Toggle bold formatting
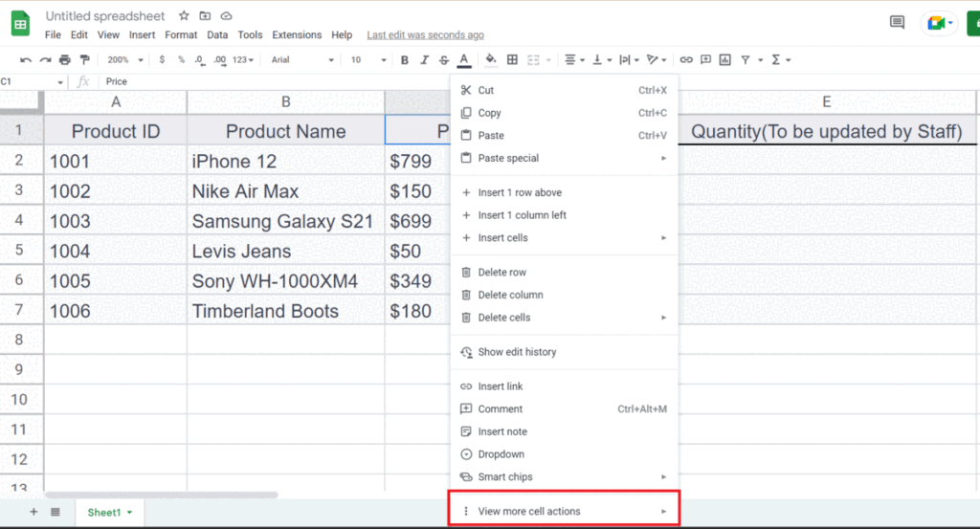This screenshot has width=980, height=529. (x=405, y=60)
